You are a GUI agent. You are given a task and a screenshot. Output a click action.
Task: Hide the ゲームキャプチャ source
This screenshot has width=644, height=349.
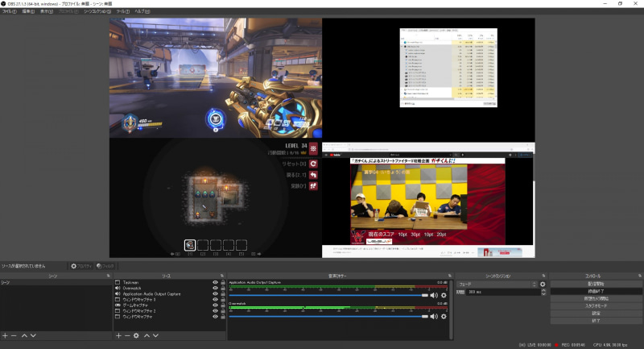click(x=215, y=305)
